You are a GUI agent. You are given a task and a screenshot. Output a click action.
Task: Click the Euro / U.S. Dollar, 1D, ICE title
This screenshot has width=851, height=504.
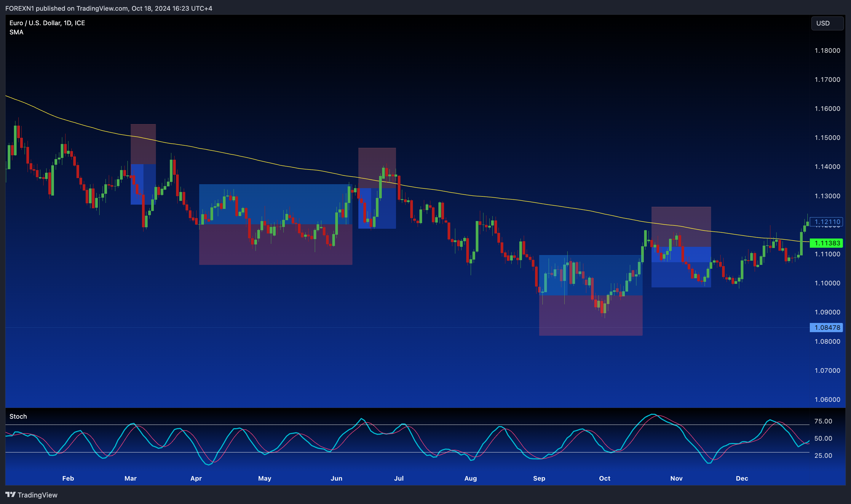point(47,23)
